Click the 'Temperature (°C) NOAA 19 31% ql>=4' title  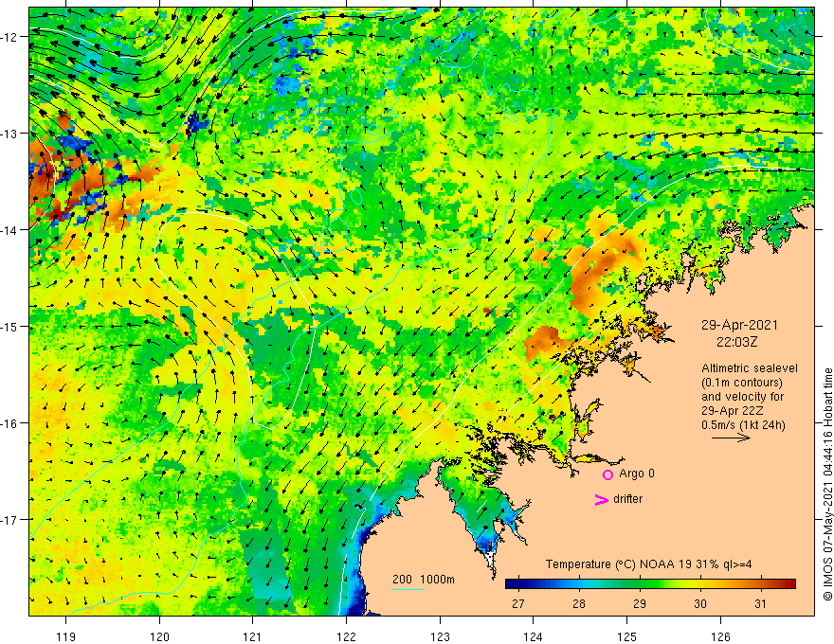pyautogui.click(x=648, y=564)
